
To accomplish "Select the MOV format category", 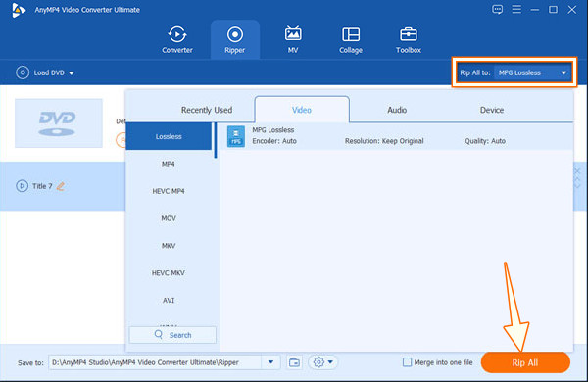I will pos(169,218).
